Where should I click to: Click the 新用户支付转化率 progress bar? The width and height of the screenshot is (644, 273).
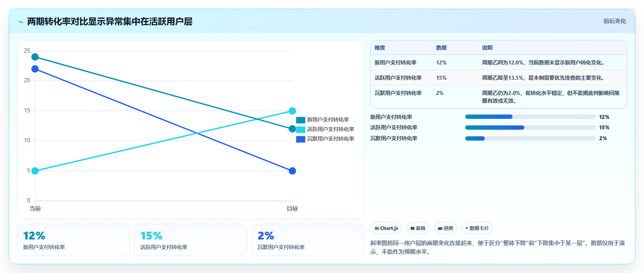point(530,117)
